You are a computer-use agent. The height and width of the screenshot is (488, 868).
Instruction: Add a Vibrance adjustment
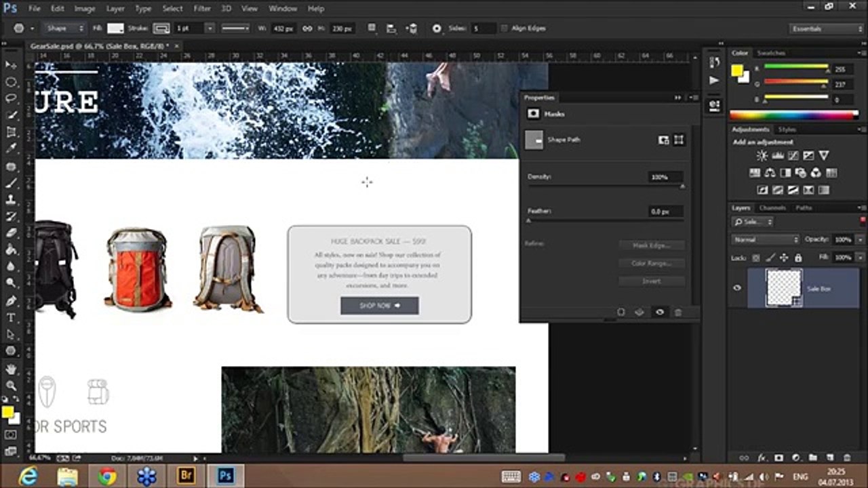point(823,156)
